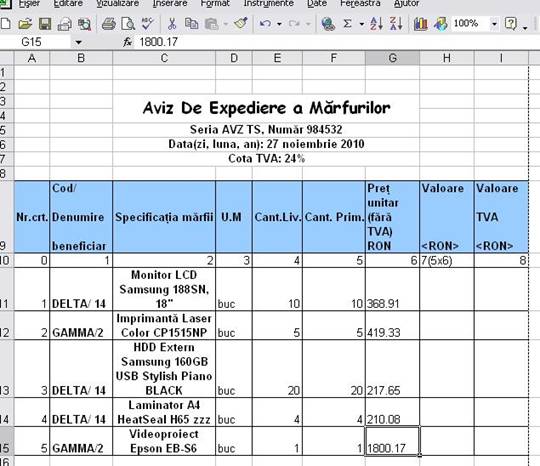Click the Save diskette icon
The image size is (540, 466).
click(45, 24)
